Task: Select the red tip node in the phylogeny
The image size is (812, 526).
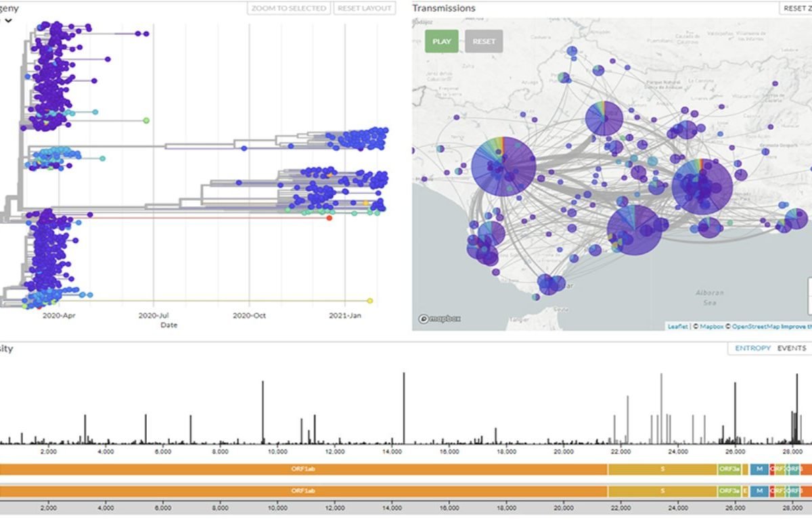Action: point(329,218)
